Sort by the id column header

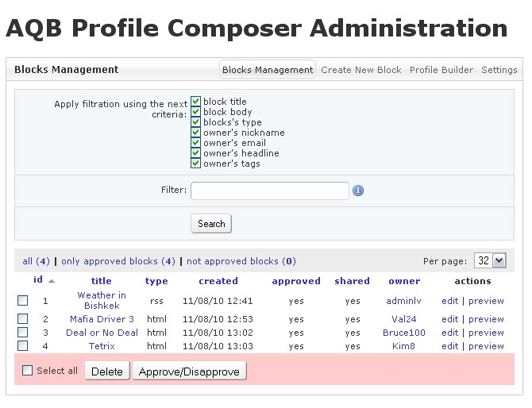click(x=38, y=279)
